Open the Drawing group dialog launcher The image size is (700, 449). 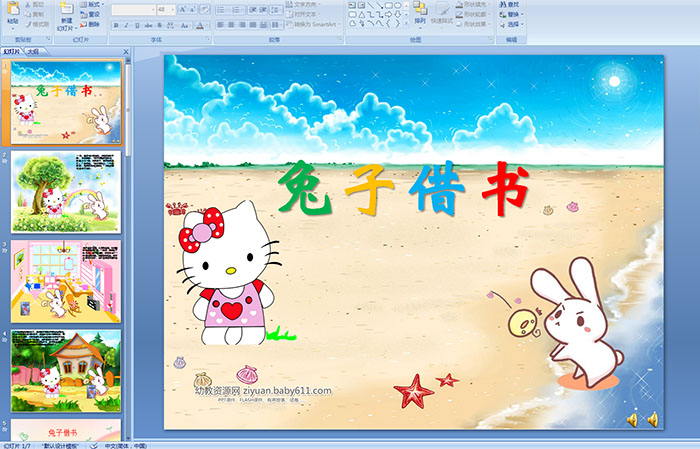click(490, 39)
